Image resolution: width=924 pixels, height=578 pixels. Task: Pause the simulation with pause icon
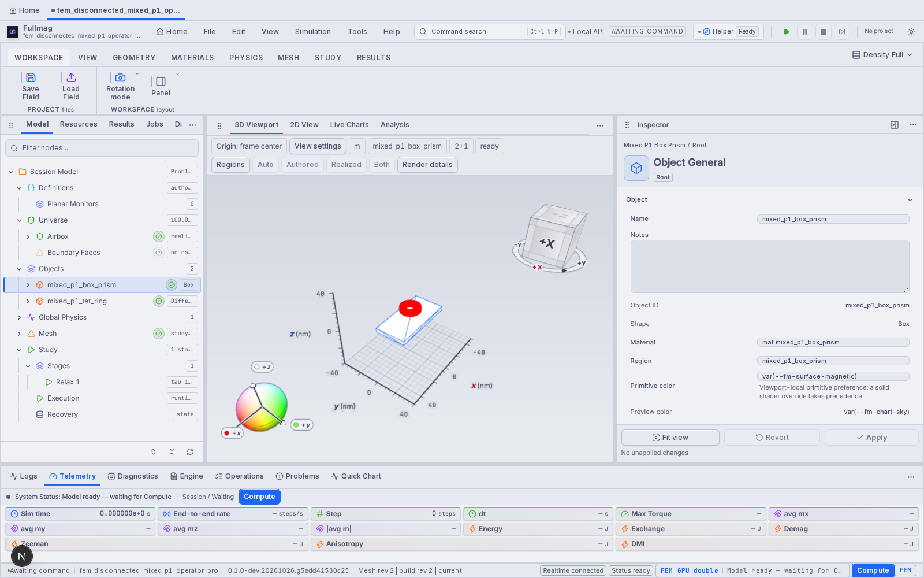click(x=805, y=32)
